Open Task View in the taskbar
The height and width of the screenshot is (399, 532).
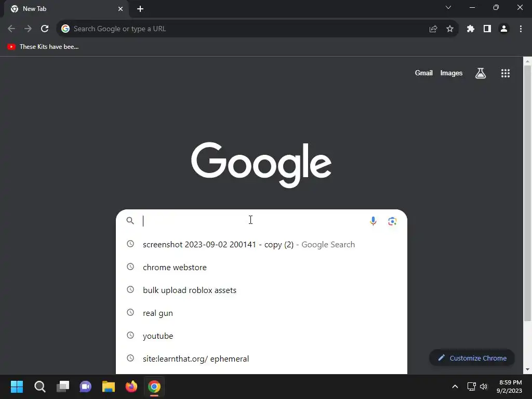(63, 387)
